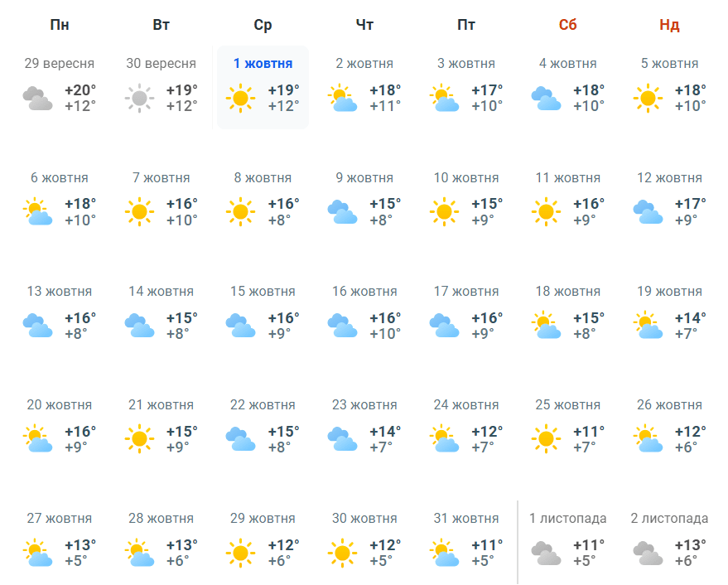Click the partly cloudy icon for 4 жовтня
Viewport: 728px width, 585px height.
click(x=546, y=99)
